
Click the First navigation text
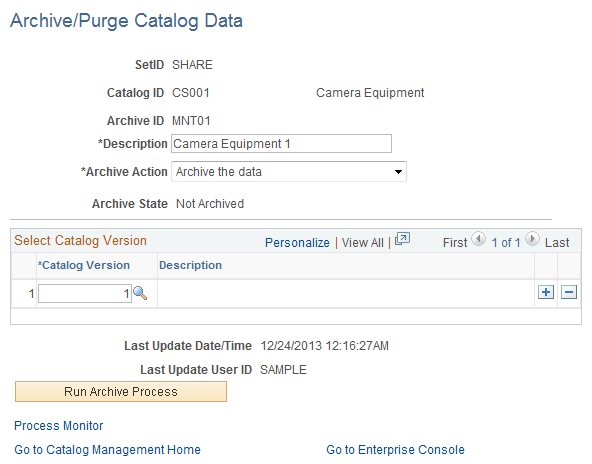coord(455,243)
